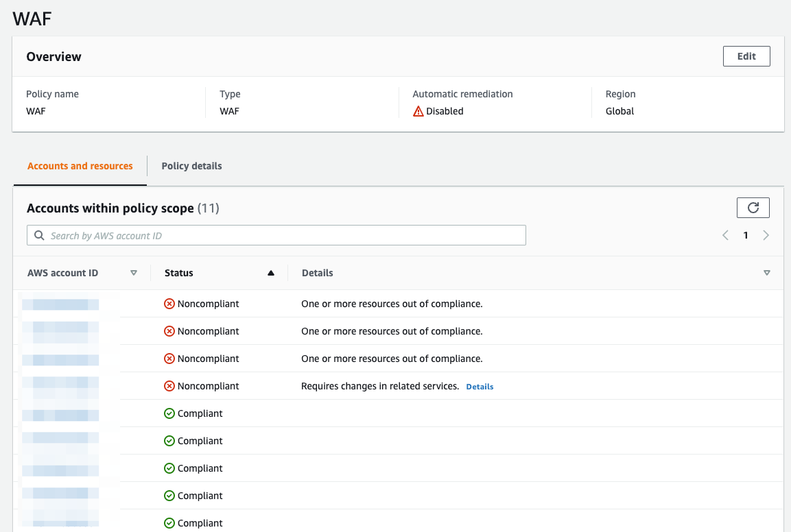The height and width of the screenshot is (532, 791).
Task: Go to the previous page arrow
Action: click(725, 235)
